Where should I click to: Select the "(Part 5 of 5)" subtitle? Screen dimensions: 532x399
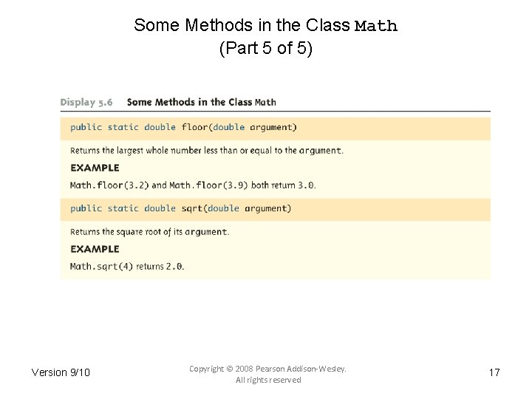pos(266,50)
